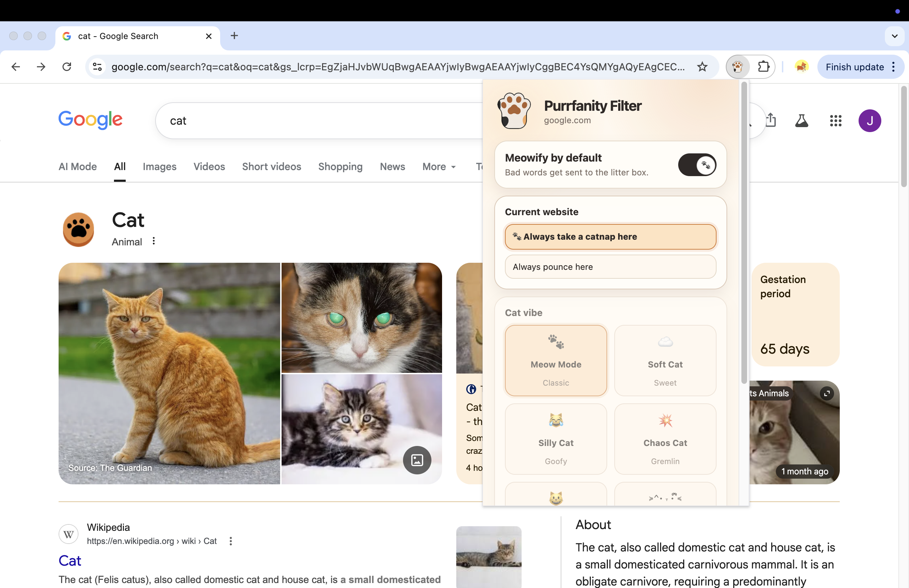
Task: Open the Cat Wikipedia result link
Action: coord(70,561)
